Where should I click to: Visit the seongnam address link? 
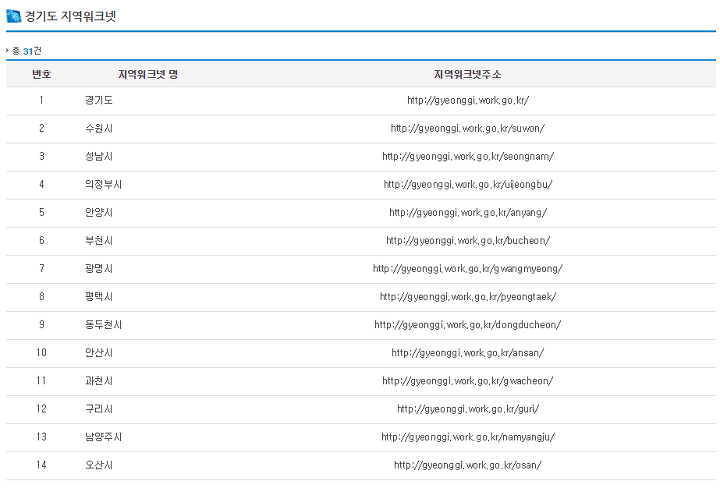click(x=468, y=156)
